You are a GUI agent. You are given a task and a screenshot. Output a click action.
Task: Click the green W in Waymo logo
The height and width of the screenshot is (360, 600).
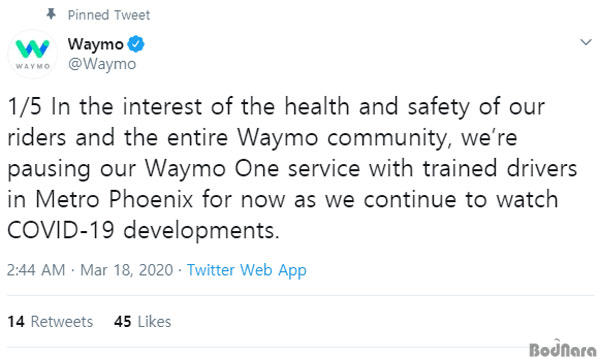[x=32, y=49]
